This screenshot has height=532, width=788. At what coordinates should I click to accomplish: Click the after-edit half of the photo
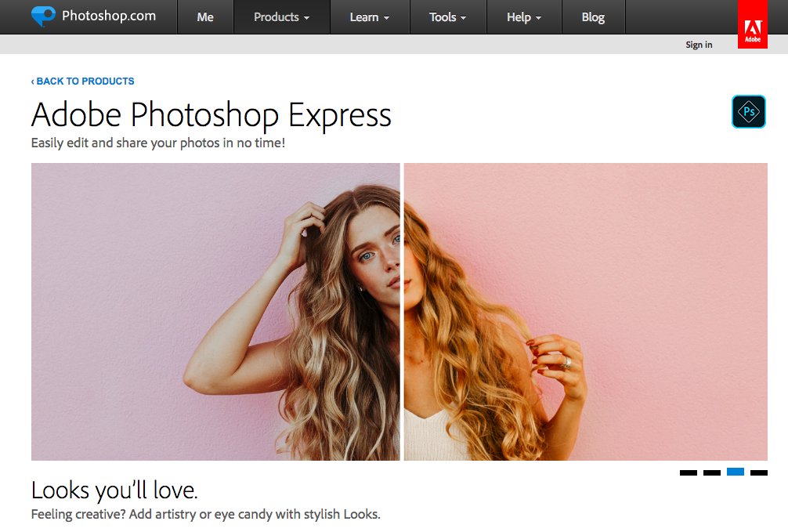click(x=585, y=312)
